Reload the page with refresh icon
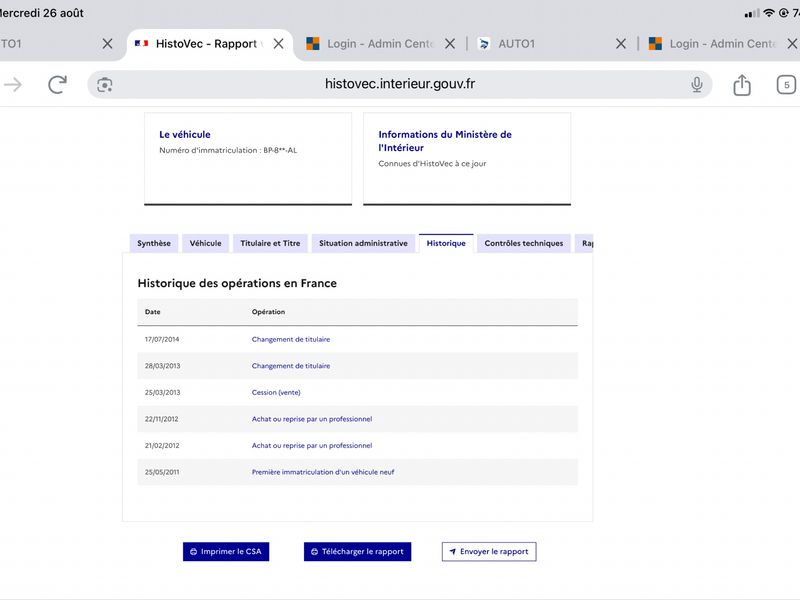The width and height of the screenshot is (800, 600). [57, 84]
